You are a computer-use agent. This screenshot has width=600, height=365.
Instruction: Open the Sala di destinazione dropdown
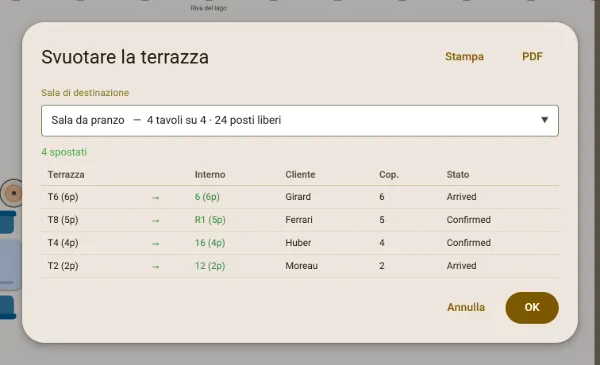coord(300,121)
